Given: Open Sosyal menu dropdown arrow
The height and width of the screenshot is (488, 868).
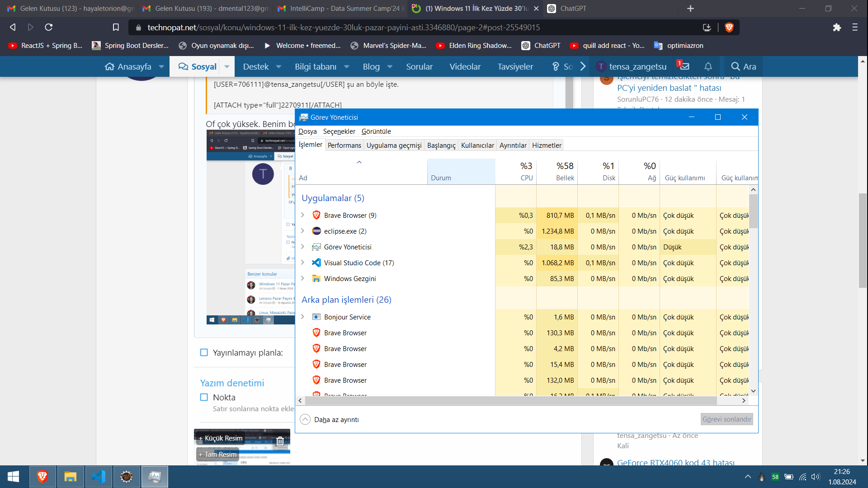Looking at the screenshot, I should click(226, 66).
